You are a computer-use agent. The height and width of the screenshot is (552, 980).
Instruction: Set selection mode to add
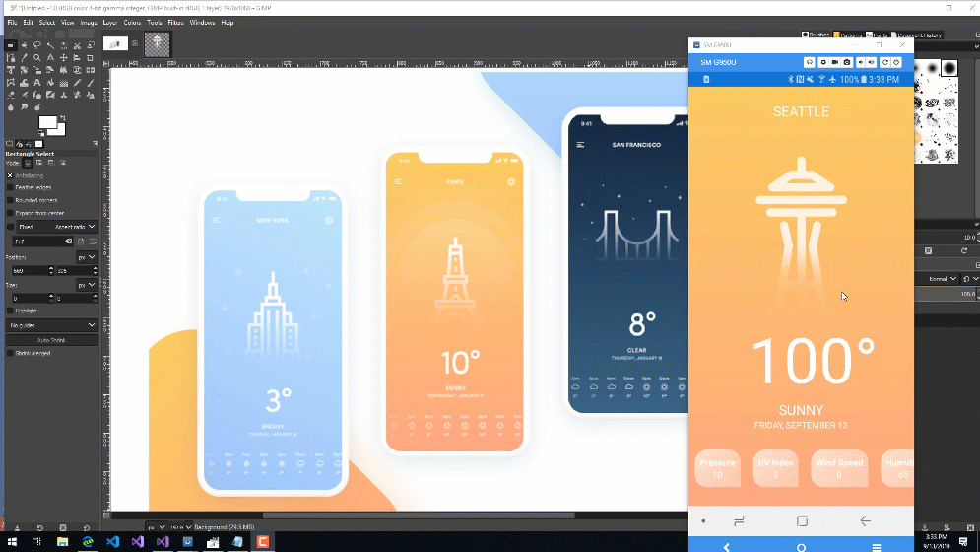(x=39, y=163)
